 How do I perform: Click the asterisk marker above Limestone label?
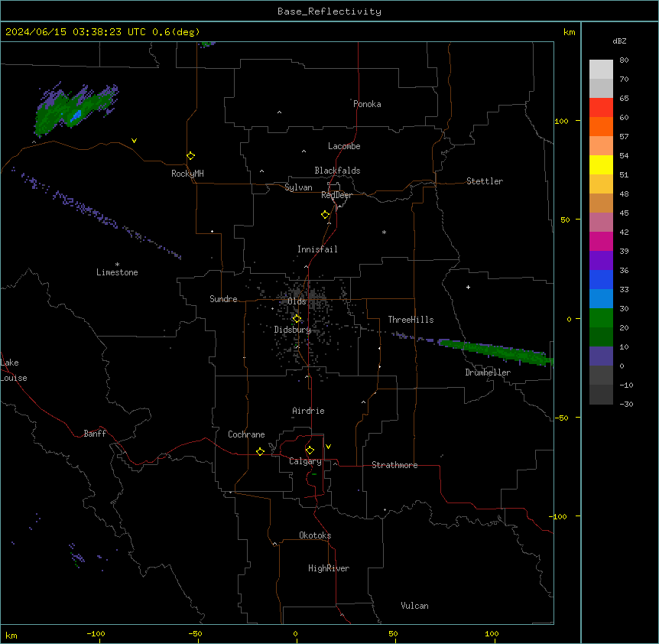tap(117, 265)
